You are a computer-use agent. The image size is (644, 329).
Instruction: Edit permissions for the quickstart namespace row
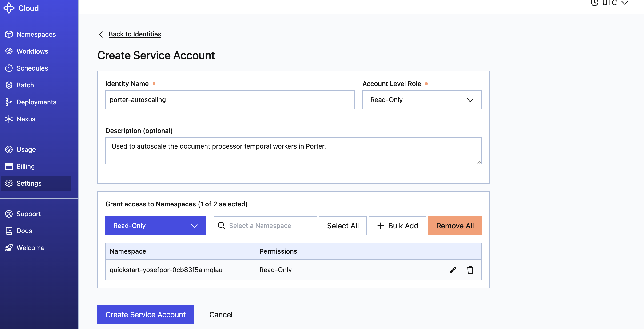pyautogui.click(x=453, y=270)
